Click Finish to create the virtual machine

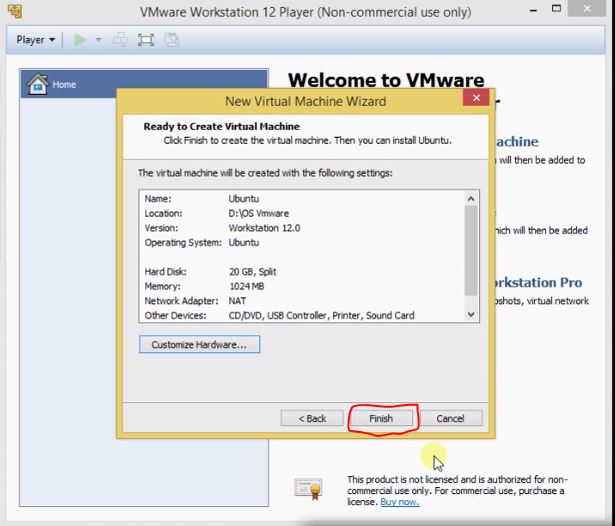(x=381, y=418)
